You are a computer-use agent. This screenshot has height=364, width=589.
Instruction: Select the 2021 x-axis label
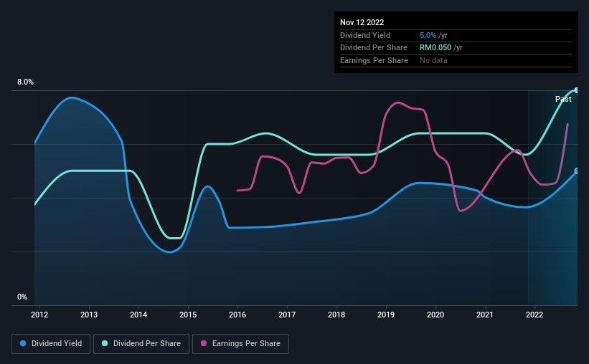pos(485,315)
